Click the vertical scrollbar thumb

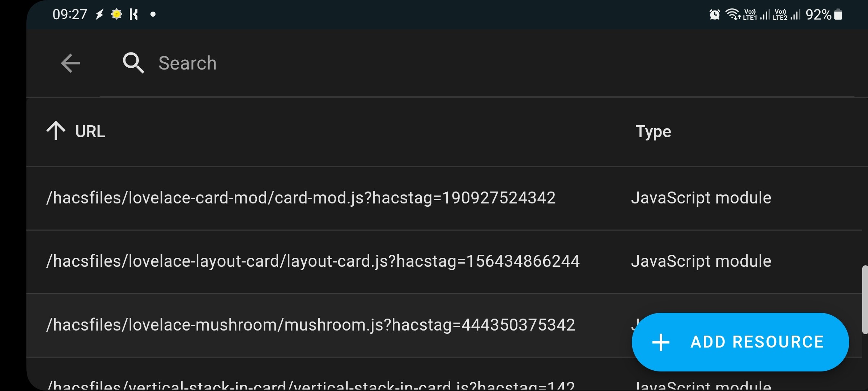coord(865,300)
